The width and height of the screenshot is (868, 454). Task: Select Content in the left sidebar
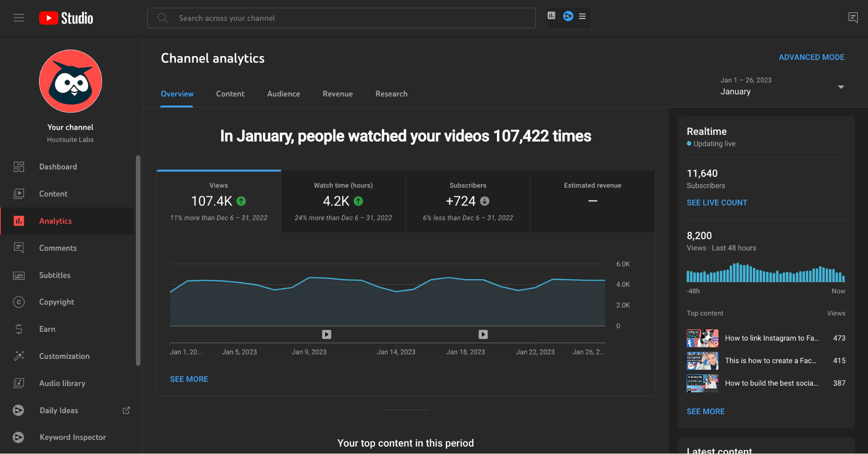click(53, 194)
